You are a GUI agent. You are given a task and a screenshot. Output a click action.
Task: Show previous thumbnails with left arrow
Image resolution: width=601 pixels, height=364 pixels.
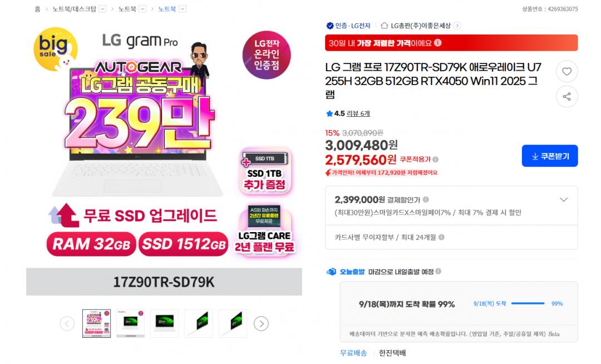point(67,324)
